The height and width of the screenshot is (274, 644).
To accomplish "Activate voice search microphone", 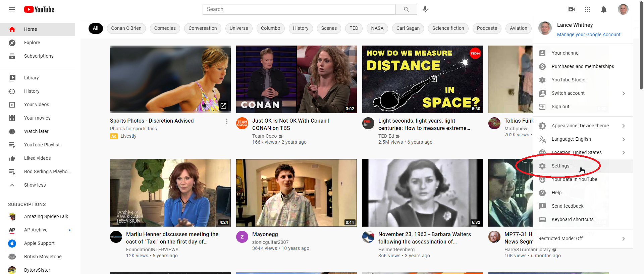I will coord(425,9).
